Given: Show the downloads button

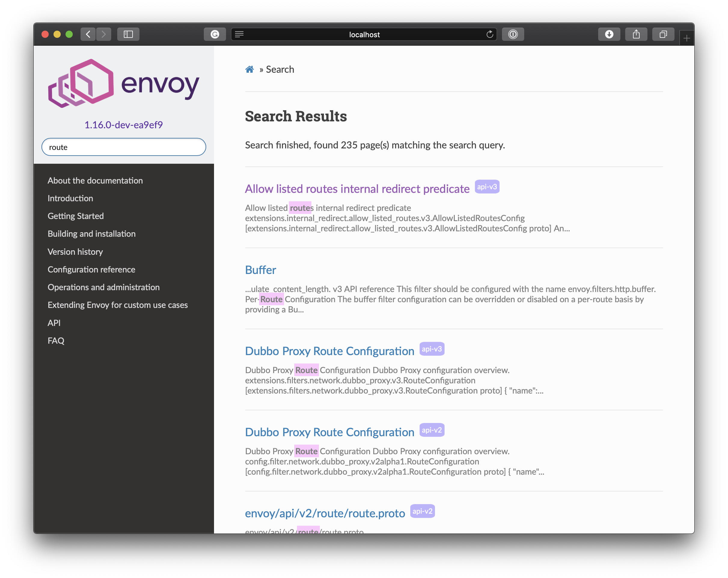Looking at the screenshot, I should 609,34.
